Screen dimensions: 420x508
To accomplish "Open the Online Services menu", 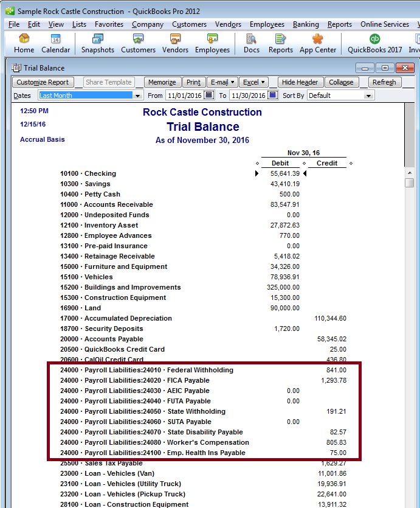I will [385, 24].
